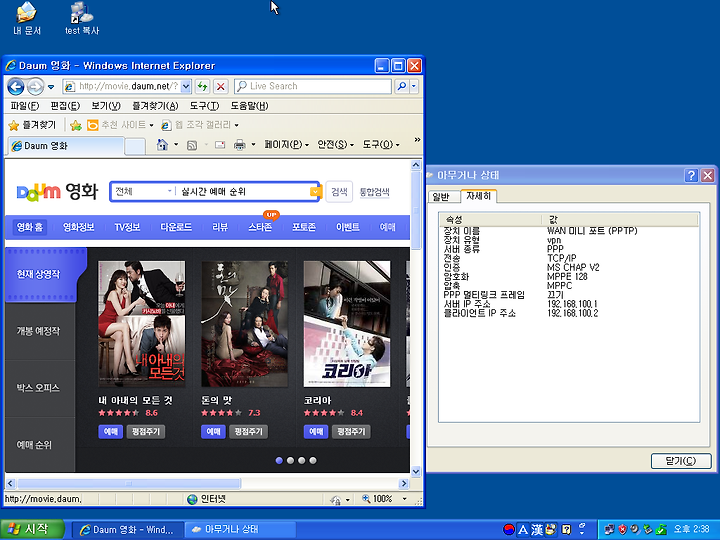Click the add to favorites bar icon
Viewport: 720px width, 540px height.
[x=76, y=125]
